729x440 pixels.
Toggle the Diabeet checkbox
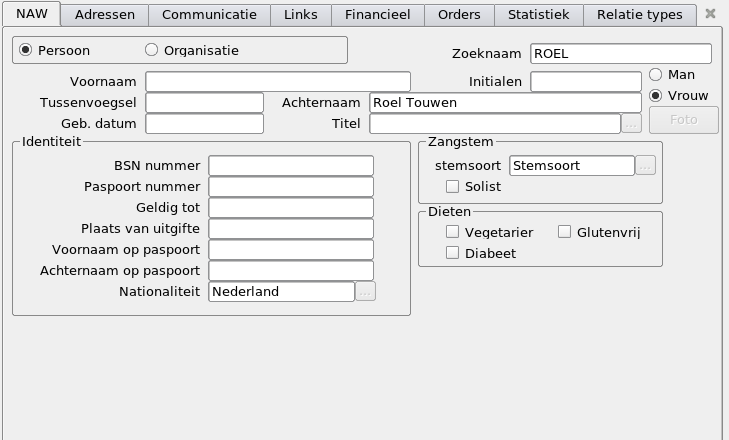click(x=453, y=253)
